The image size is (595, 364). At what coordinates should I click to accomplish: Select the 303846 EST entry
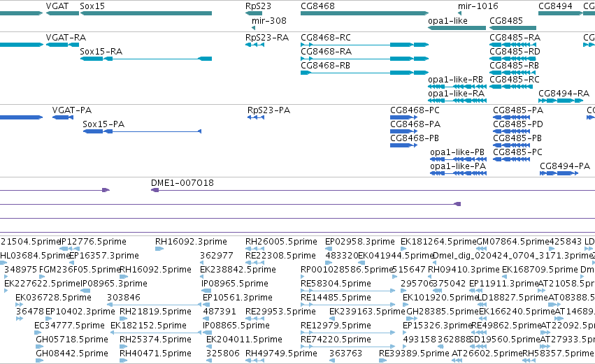(x=124, y=298)
